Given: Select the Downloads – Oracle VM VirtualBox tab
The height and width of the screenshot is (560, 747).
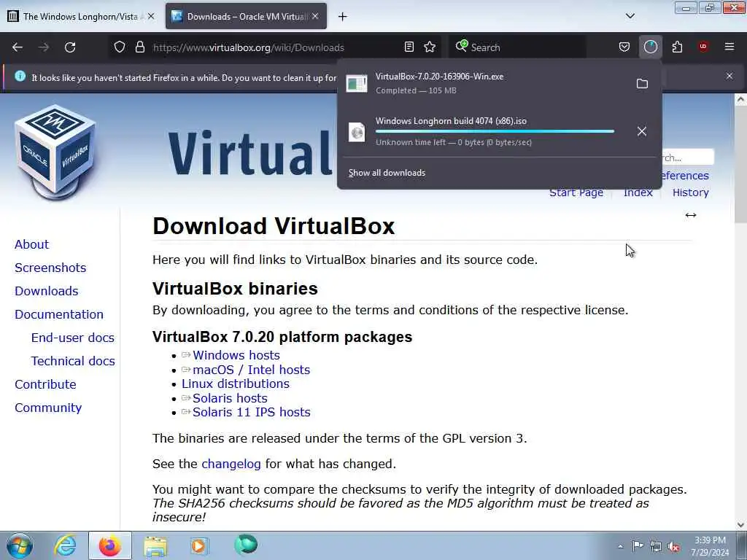Looking at the screenshot, I should point(247,16).
